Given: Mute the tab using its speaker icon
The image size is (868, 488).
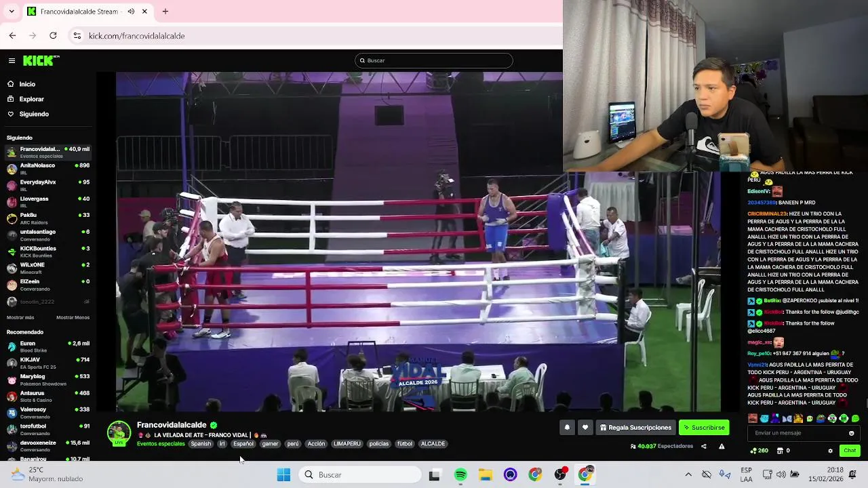Looking at the screenshot, I should pos(131,12).
